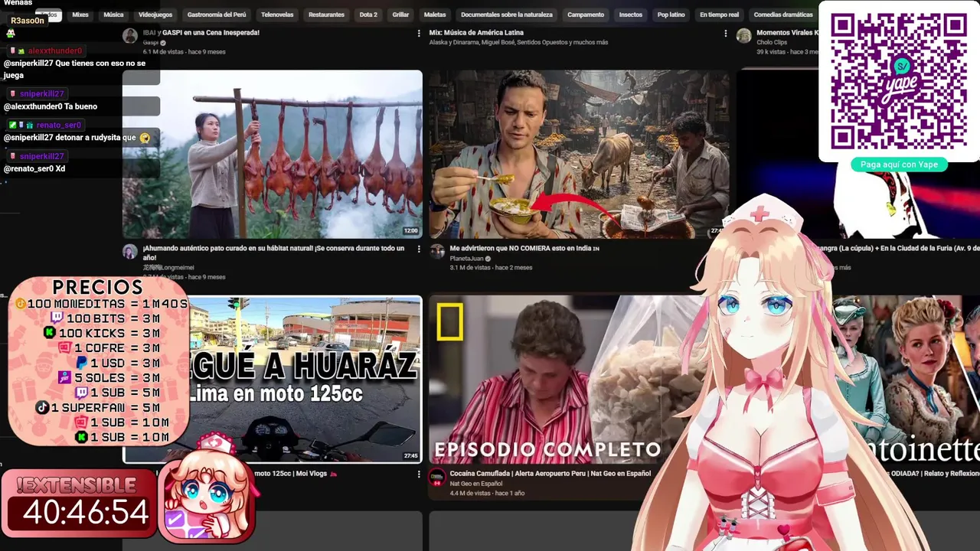Screen dimensions: 980x551
Task: Play the India street food thumbnail
Action: (x=578, y=154)
